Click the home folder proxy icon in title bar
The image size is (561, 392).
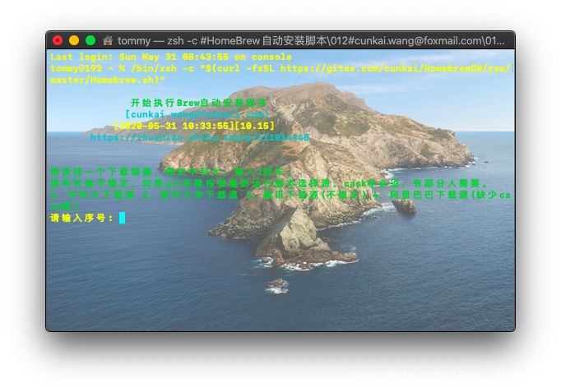point(107,40)
